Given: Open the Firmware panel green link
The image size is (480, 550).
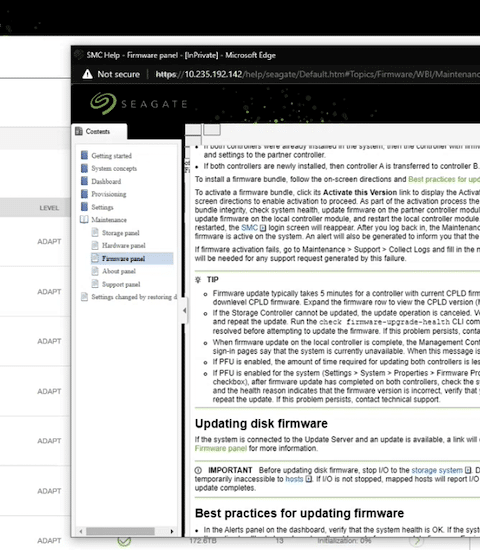Looking at the screenshot, I should click(221, 448).
